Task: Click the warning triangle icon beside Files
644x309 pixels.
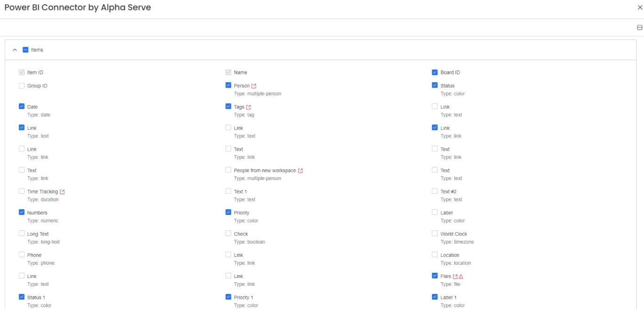Action: click(461, 277)
